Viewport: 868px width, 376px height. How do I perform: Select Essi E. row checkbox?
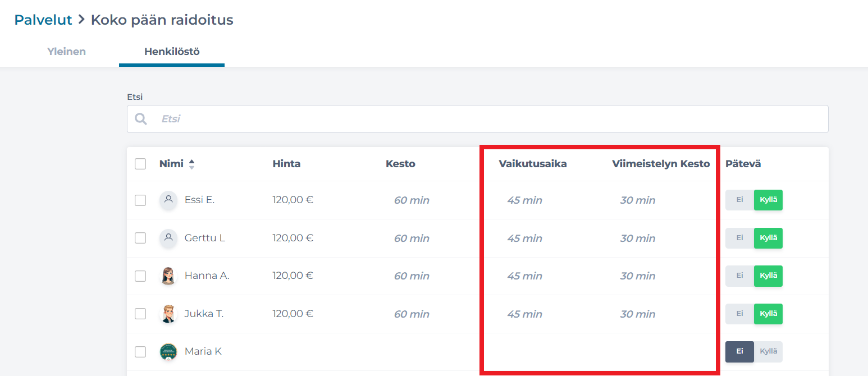[140, 200]
